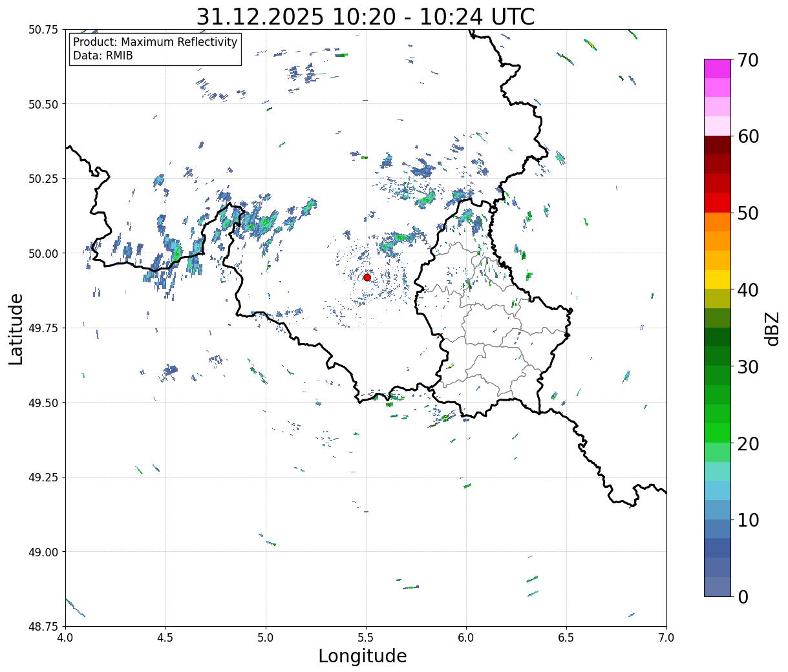
Task: Select the dark maroon swatch just below 60 dBZ
Action: (x=717, y=145)
